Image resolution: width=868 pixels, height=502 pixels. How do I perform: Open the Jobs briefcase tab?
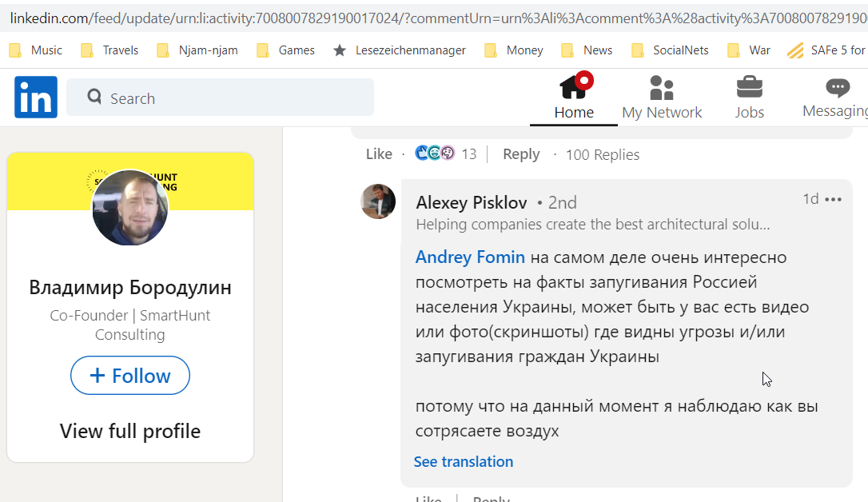[x=750, y=98]
